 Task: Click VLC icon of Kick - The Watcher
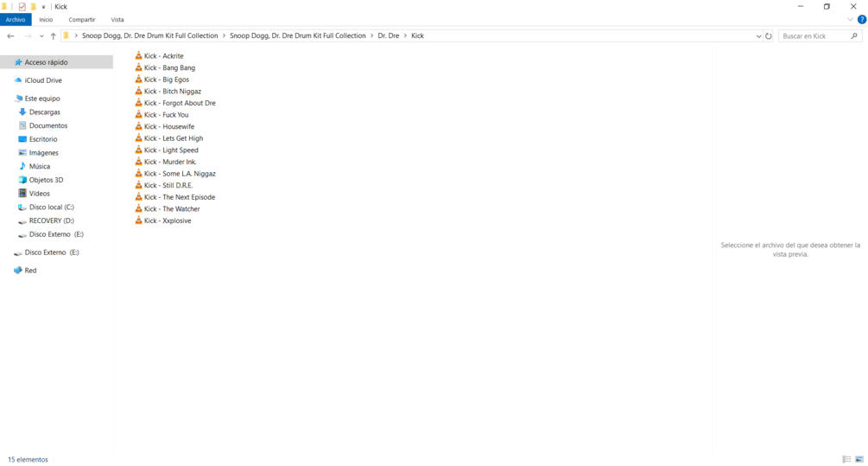138,208
